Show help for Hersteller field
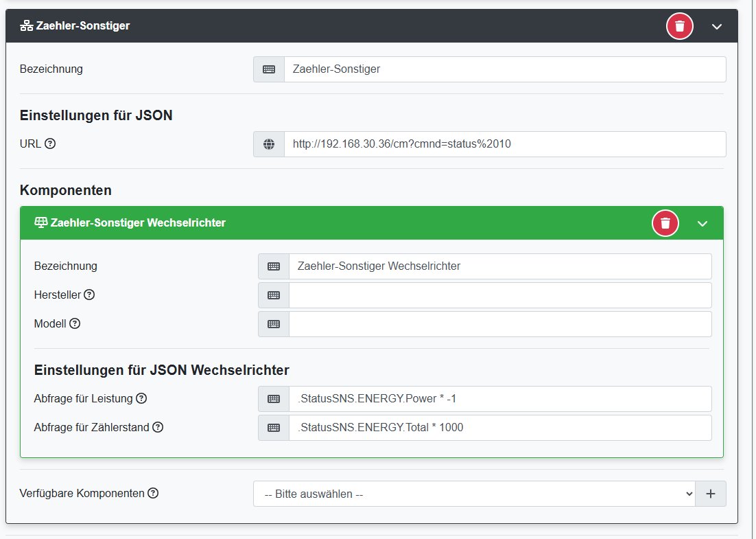The width and height of the screenshot is (756, 539). pyautogui.click(x=89, y=295)
